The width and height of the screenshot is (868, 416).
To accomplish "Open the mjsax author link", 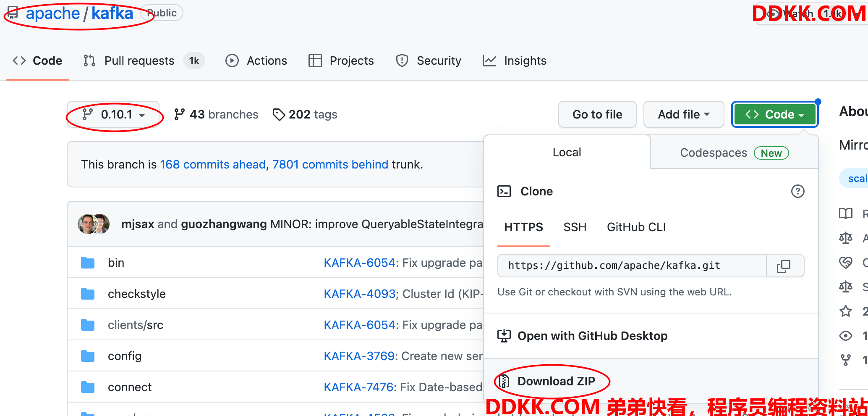I will tap(138, 224).
